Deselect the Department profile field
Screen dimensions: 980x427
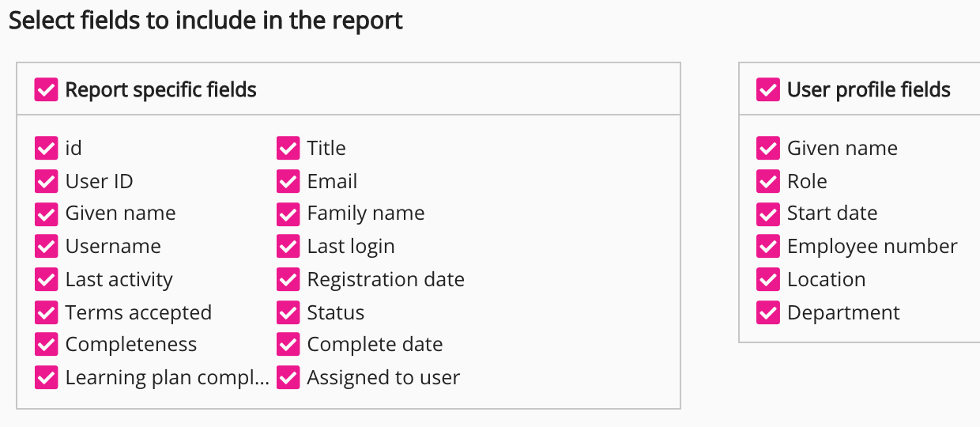click(x=768, y=312)
